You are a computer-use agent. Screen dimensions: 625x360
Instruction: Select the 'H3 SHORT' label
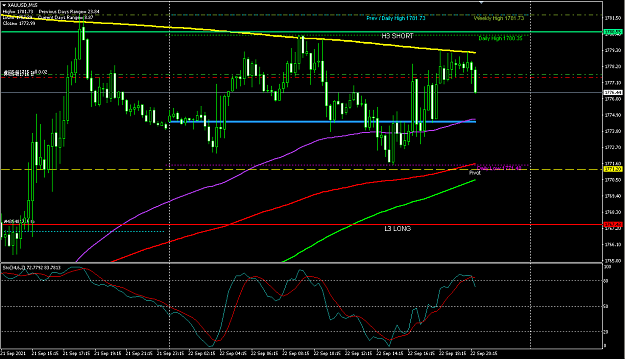click(x=397, y=36)
